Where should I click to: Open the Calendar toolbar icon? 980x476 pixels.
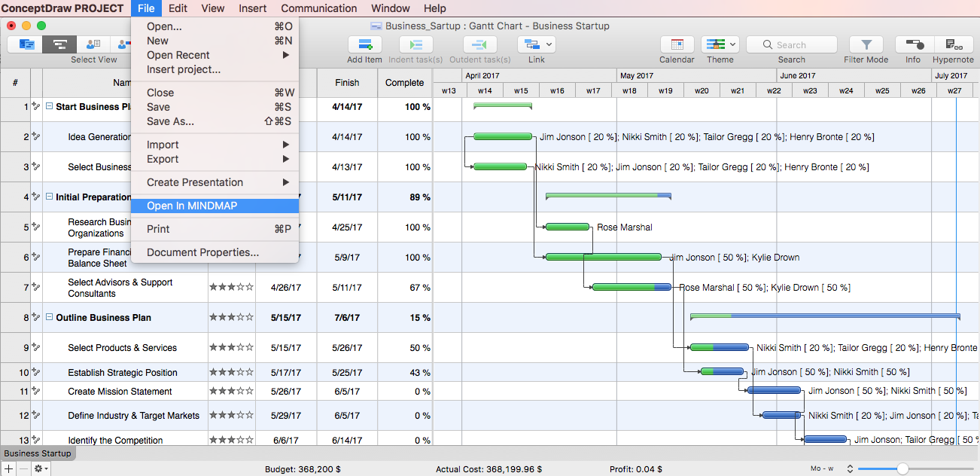(677, 44)
